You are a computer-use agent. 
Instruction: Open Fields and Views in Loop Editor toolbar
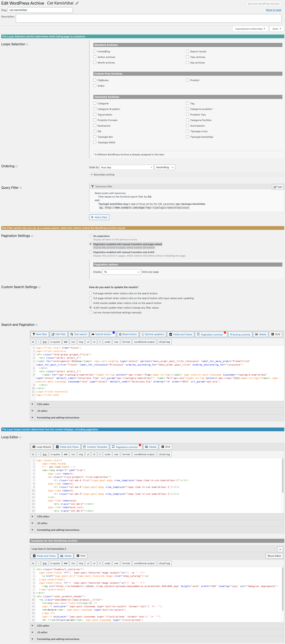(67, 447)
